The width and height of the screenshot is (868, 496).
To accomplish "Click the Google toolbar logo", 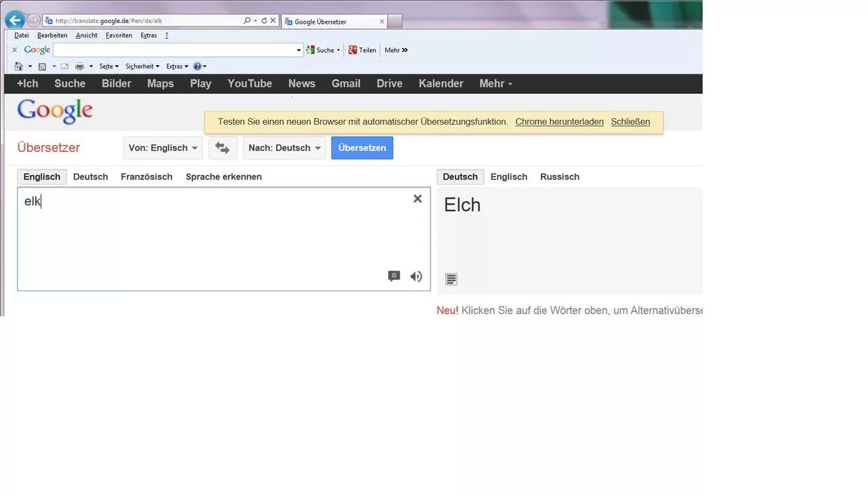I will 37,50.
